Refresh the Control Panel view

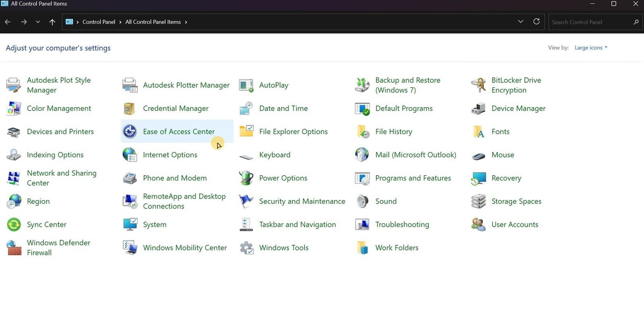[536, 22]
